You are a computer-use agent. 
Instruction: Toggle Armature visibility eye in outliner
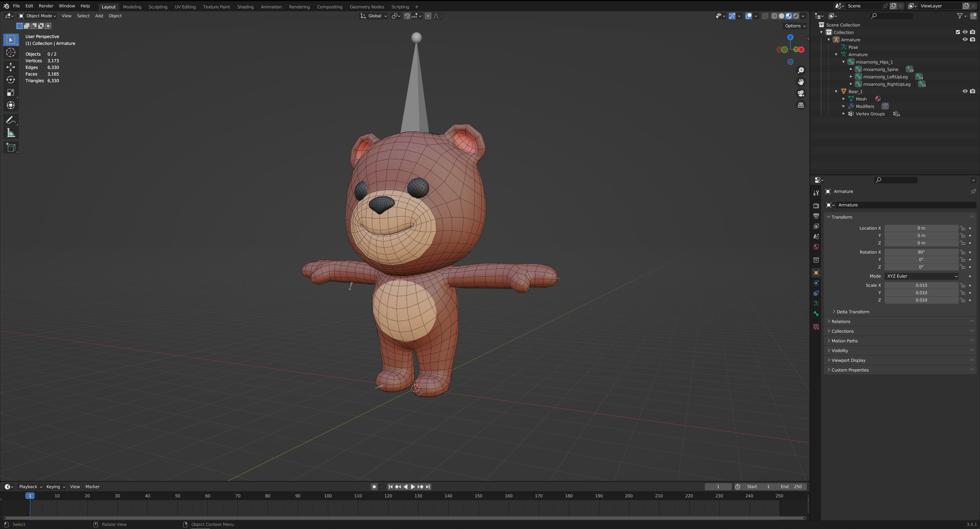(965, 40)
